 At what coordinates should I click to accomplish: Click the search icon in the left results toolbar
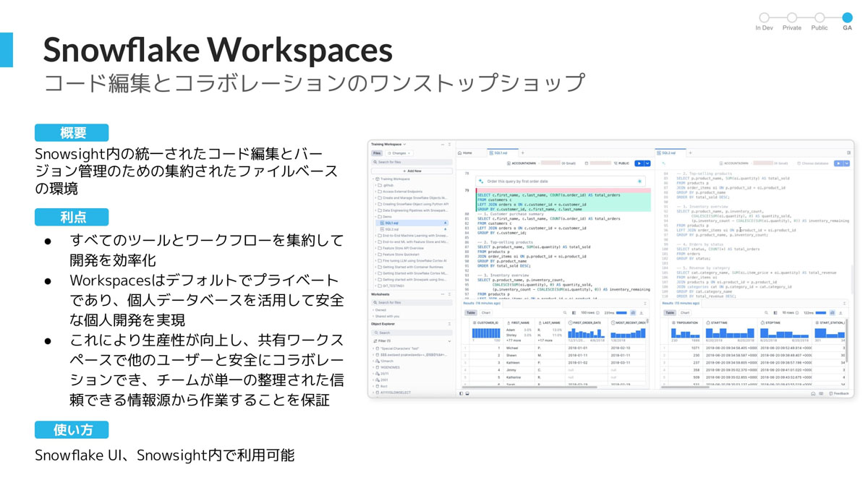coord(565,313)
